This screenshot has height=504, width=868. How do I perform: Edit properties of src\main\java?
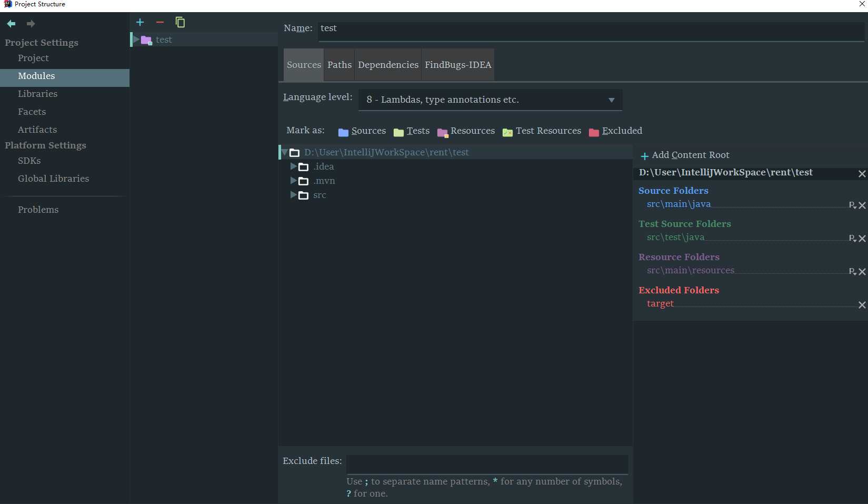coord(853,205)
